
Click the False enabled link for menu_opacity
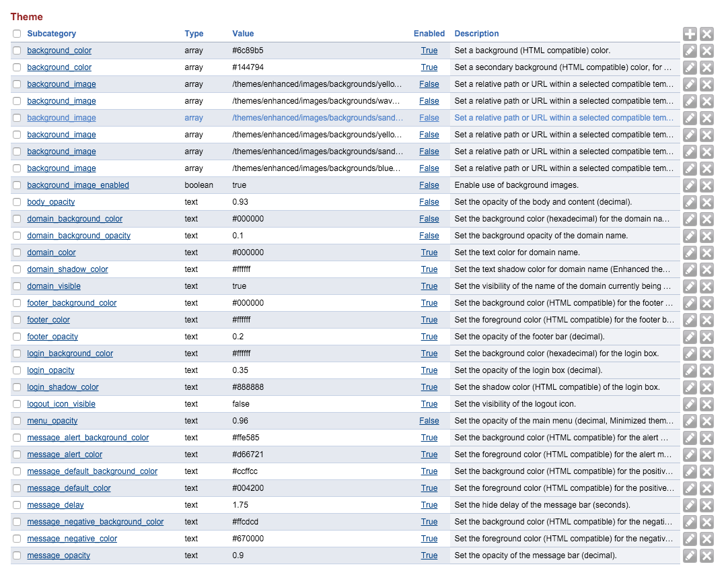429,420
